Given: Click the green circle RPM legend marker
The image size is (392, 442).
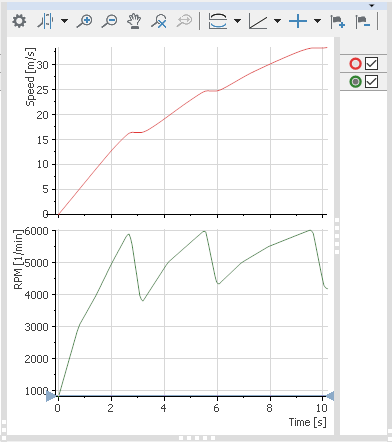Looking at the screenshot, I should [355, 81].
